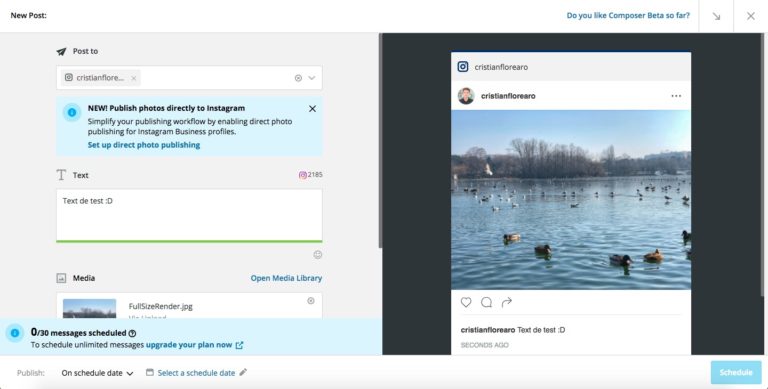Click info icon in scheduled messages bar
The image size is (768, 389).
(15, 333)
